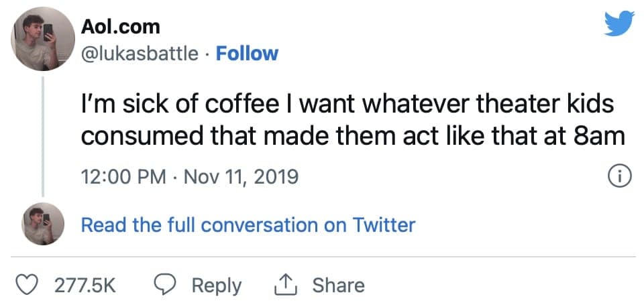This screenshot has height=307, width=644.
Task: Read the full conversation on Twitter
Action: click(248, 225)
